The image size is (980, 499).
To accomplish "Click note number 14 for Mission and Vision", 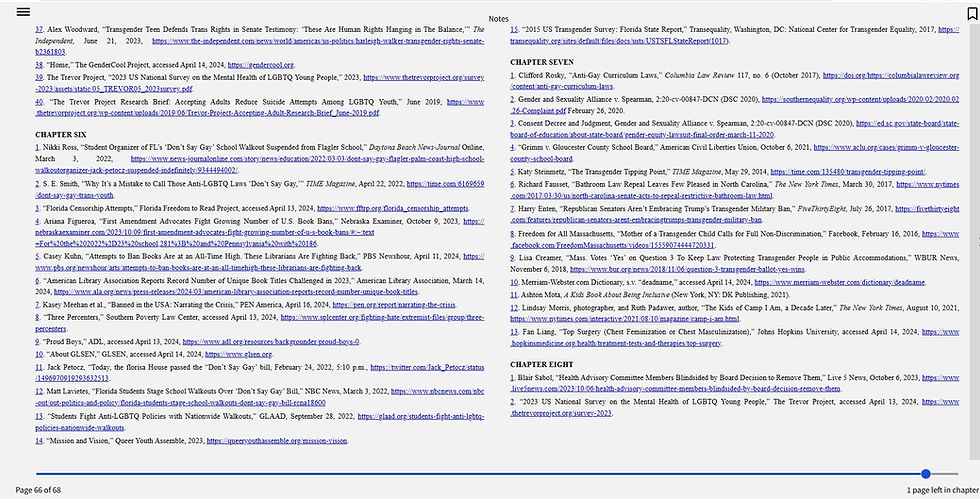I will pos(39,441).
